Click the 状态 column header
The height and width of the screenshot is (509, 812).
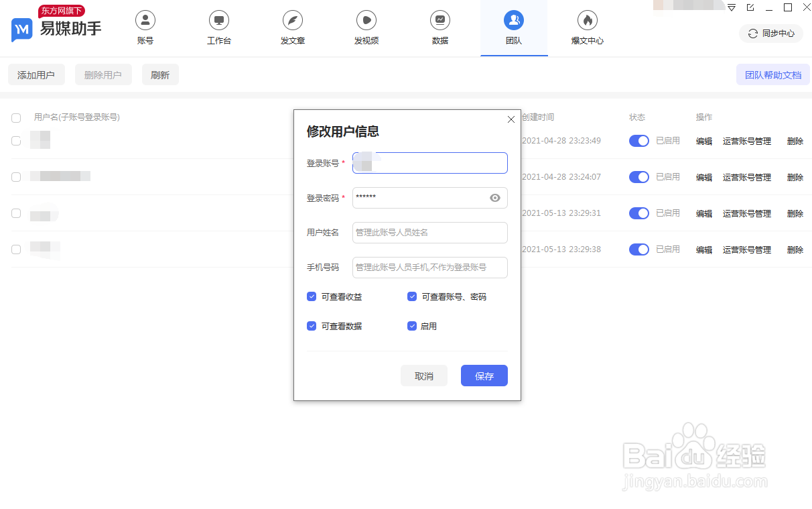click(x=637, y=117)
